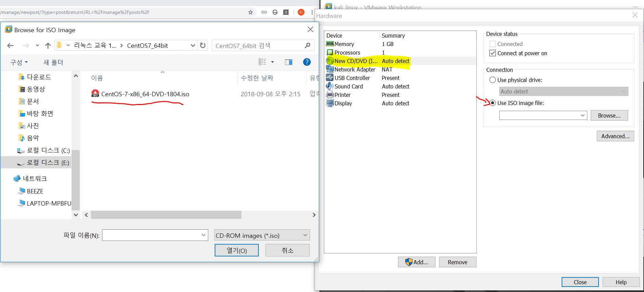
Task: Go back in Browse for ISO Image dialog
Action: pyautogui.click(x=11, y=46)
